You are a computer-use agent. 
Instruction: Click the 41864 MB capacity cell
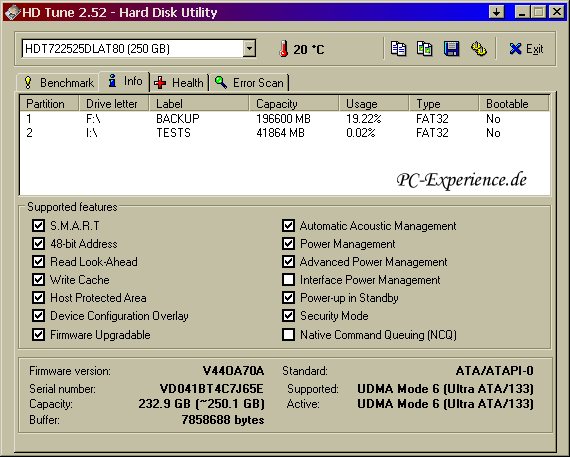point(280,133)
